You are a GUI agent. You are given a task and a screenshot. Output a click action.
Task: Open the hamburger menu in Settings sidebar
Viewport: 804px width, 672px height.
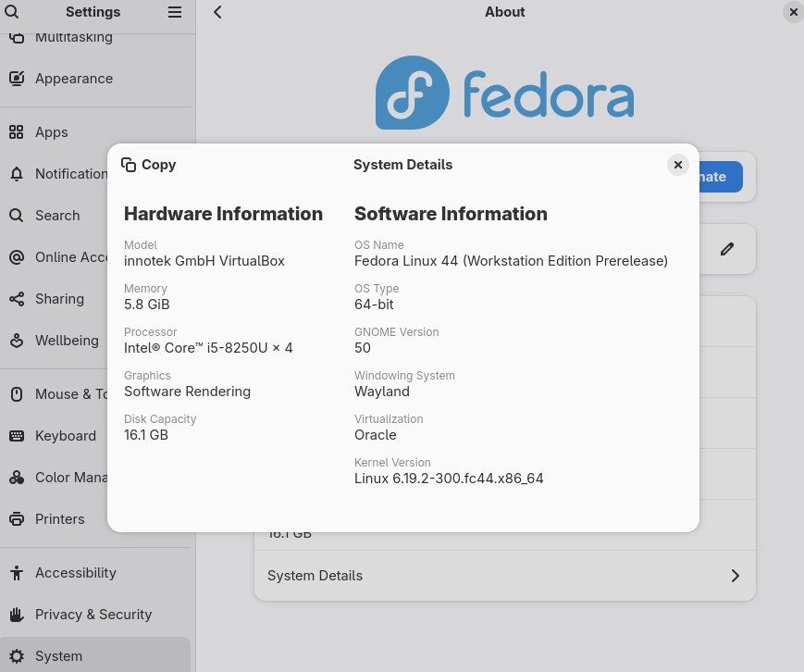pyautogui.click(x=175, y=12)
